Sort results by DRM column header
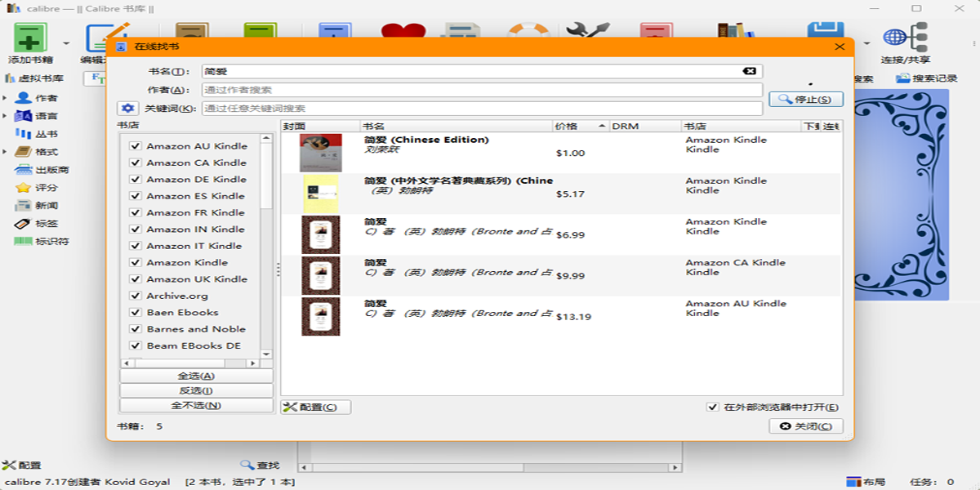Screen dimensions: 980x490 [x=645, y=127]
